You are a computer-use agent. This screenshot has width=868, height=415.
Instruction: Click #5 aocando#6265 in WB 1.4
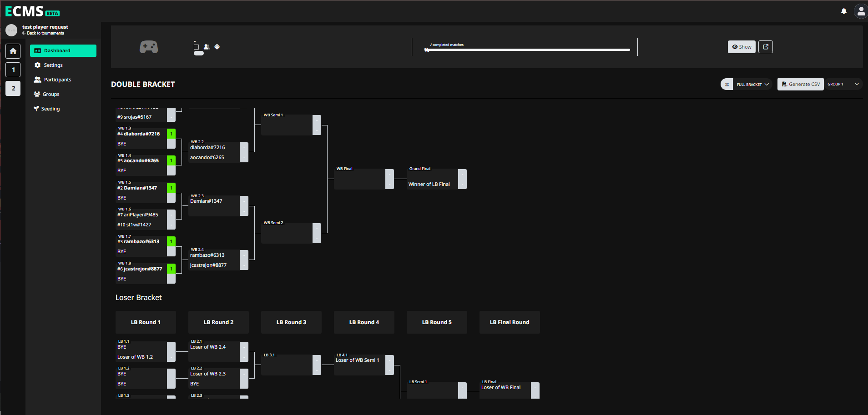point(138,160)
